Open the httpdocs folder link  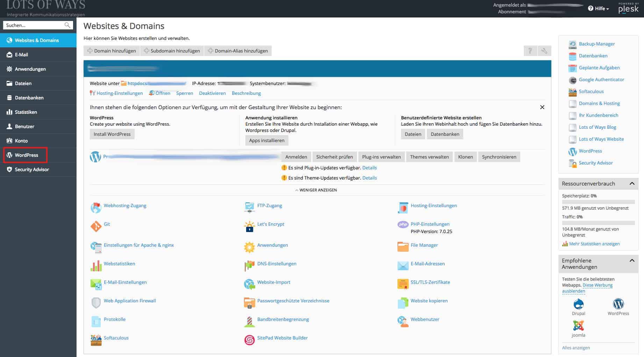click(137, 83)
